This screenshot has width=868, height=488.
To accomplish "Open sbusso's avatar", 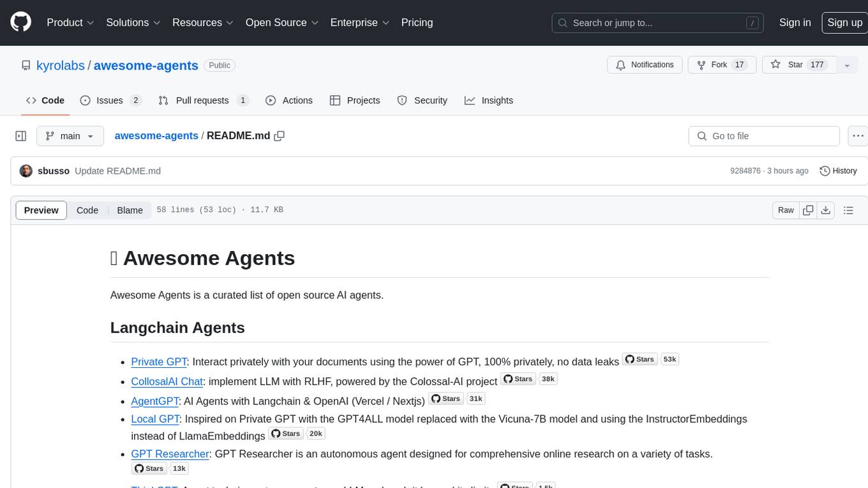I will (x=26, y=171).
